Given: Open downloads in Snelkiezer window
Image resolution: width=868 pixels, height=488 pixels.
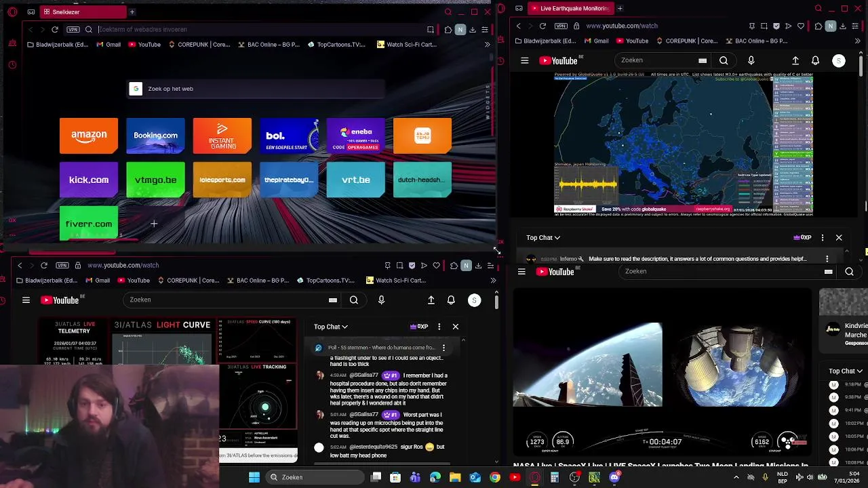Looking at the screenshot, I should tap(473, 29).
